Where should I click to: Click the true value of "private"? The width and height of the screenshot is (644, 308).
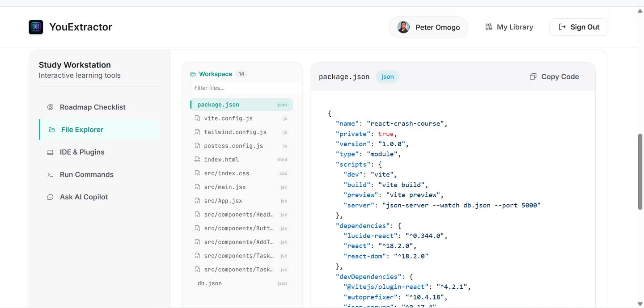(x=386, y=134)
